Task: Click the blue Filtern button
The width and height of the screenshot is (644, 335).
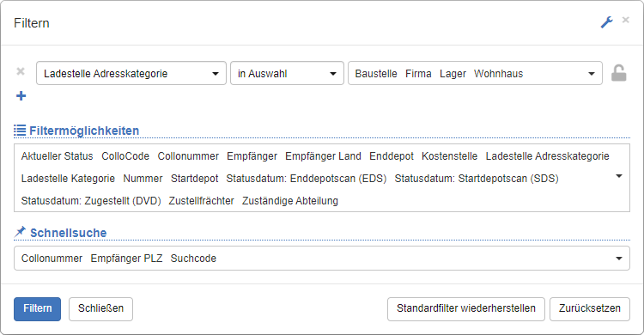Action: coord(38,308)
